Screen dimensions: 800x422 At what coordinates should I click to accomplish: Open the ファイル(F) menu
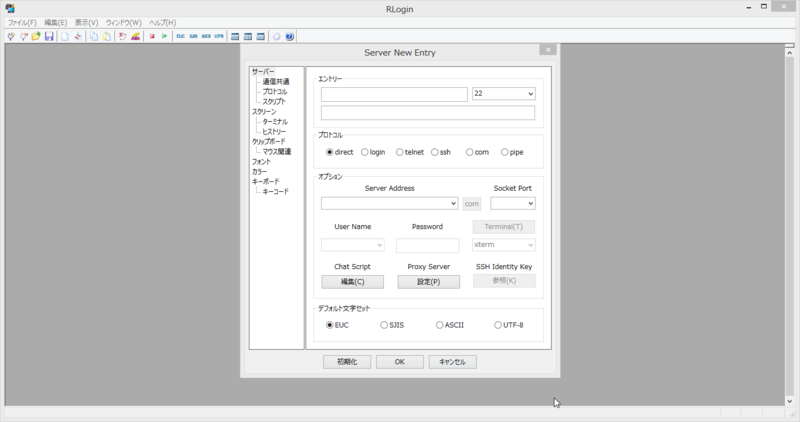tap(22, 22)
